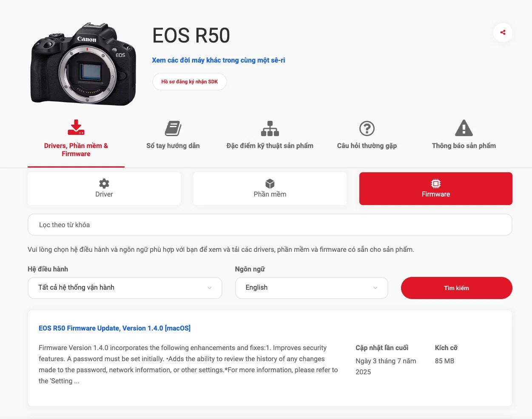Click the red download drivers icon
The image size is (532, 419).
(x=76, y=128)
